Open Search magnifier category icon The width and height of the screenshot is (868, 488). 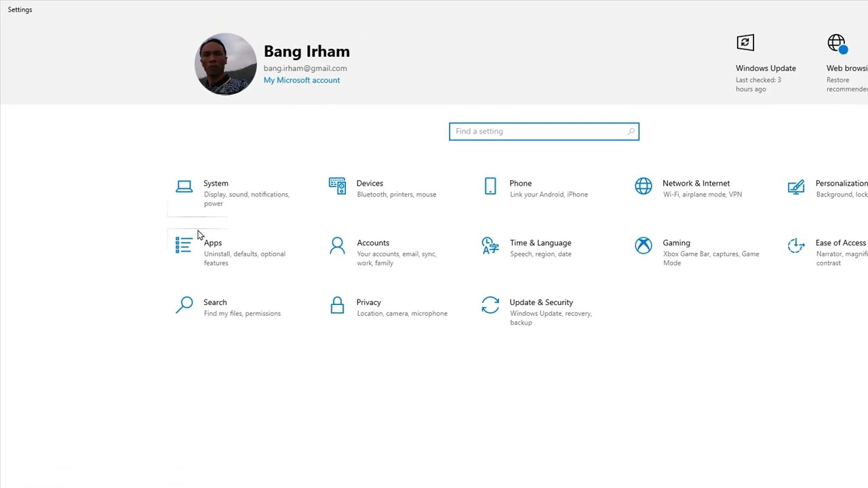coord(184,305)
